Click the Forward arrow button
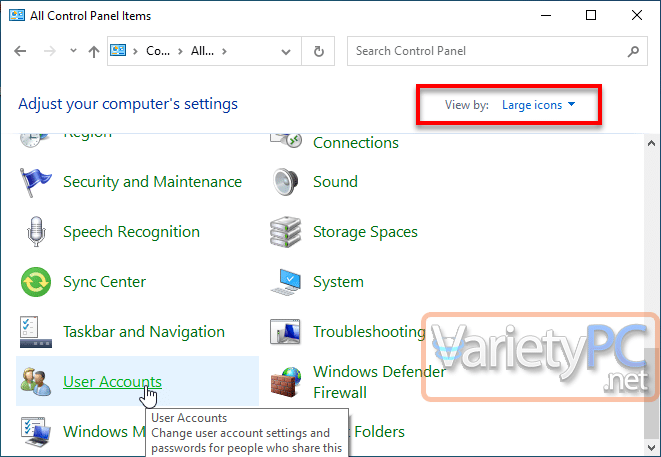The height and width of the screenshot is (457, 661). [50, 51]
